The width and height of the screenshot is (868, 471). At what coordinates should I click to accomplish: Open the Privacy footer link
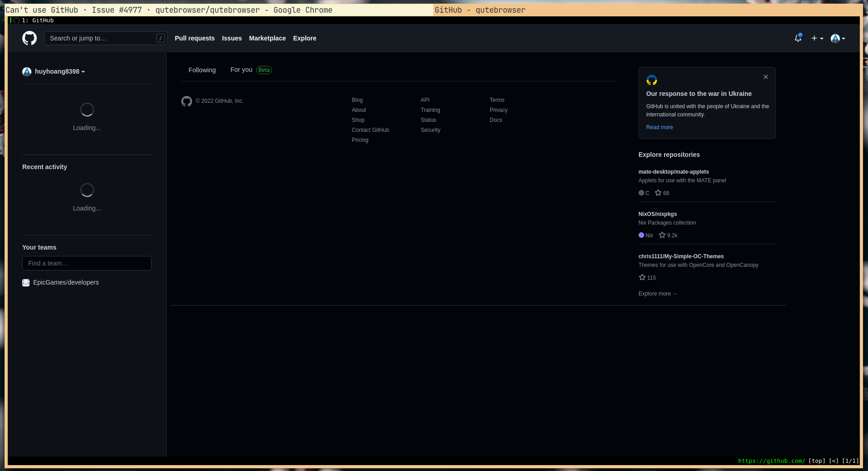click(x=498, y=110)
